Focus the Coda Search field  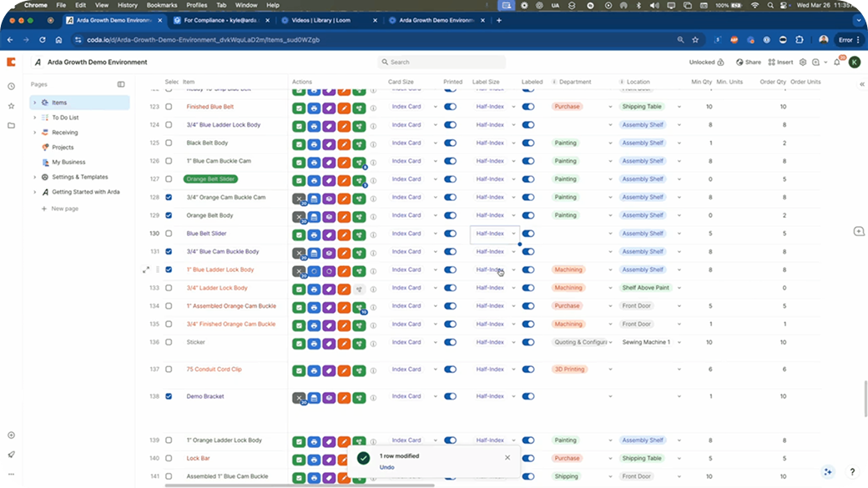442,62
